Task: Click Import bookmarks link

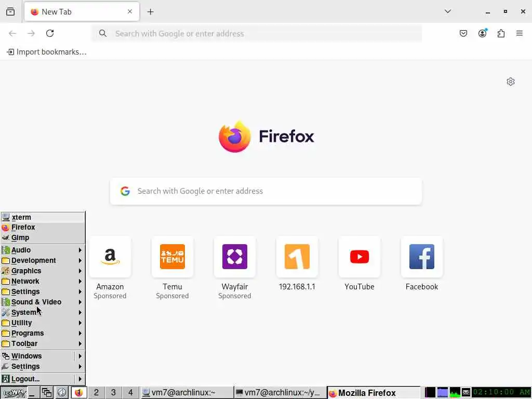Action: coord(47,52)
